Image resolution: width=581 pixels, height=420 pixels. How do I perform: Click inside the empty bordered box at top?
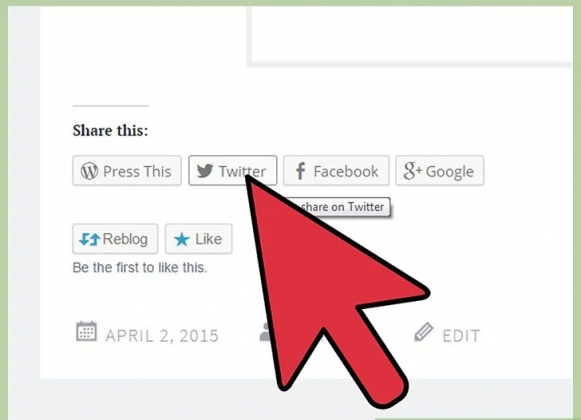pyautogui.click(x=411, y=33)
